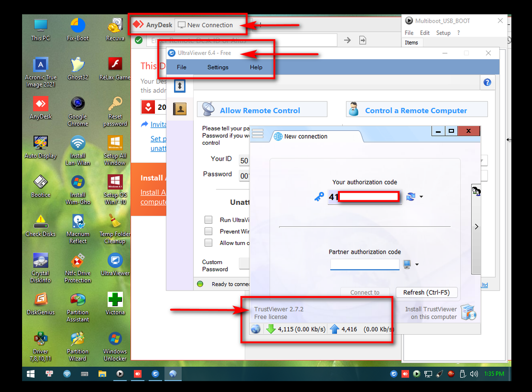The width and height of the screenshot is (532, 392).
Task: Expand partner authorization code dropdown arrow
Action: click(x=417, y=265)
